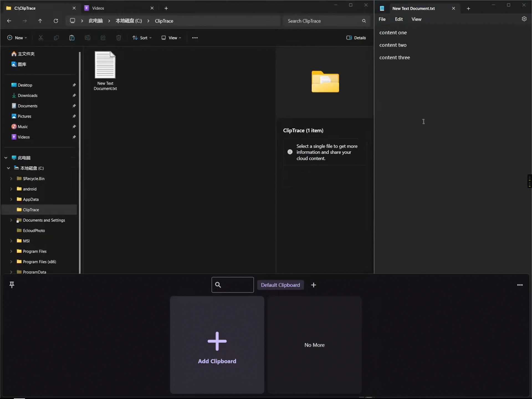Refresh the ClipTrace folder view
The width and height of the screenshot is (532, 399).
(x=56, y=21)
